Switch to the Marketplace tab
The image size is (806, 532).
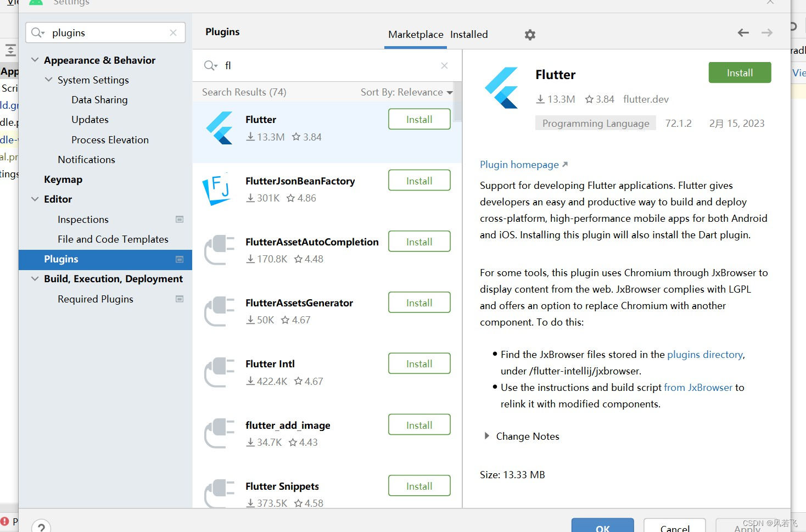tap(416, 35)
